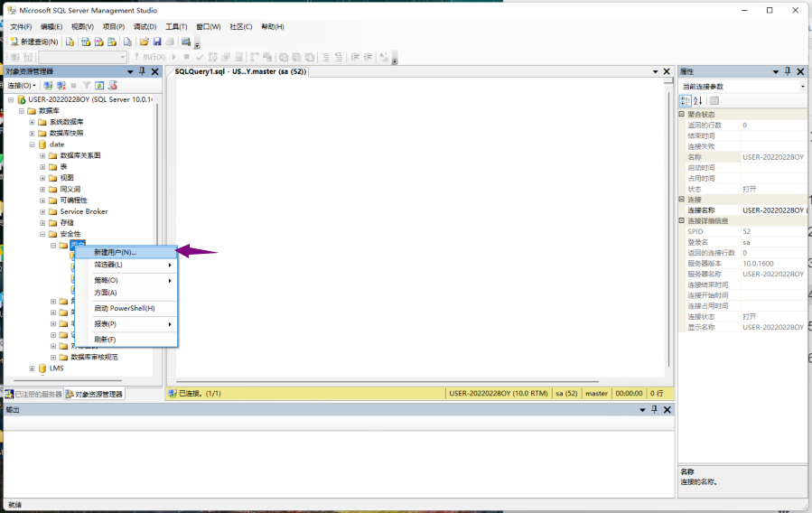Open the 帮助(H) menu
Image resolution: width=812 pixels, height=513 pixels.
point(273,26)
